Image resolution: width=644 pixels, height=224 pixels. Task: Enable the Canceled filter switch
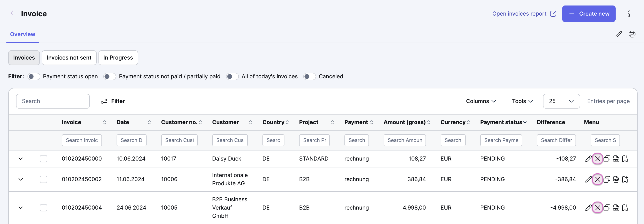click(309, 76)
